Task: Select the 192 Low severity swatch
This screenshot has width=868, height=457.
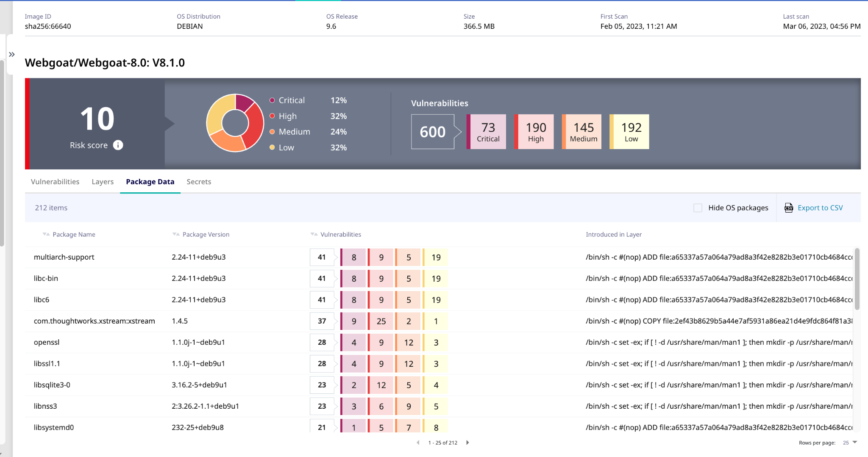Action: click(x=630, y=132)
